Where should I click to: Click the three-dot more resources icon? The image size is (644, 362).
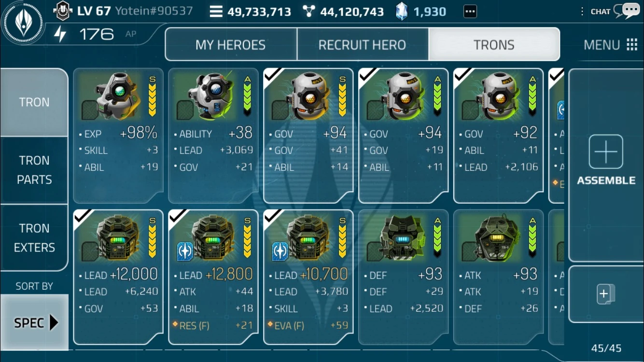coord(470,11)
